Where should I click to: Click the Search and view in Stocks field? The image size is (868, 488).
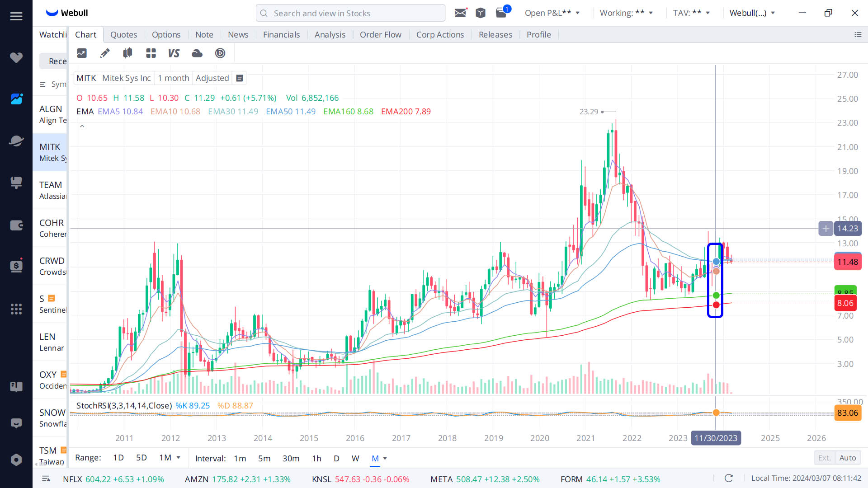tap(350, 13)
